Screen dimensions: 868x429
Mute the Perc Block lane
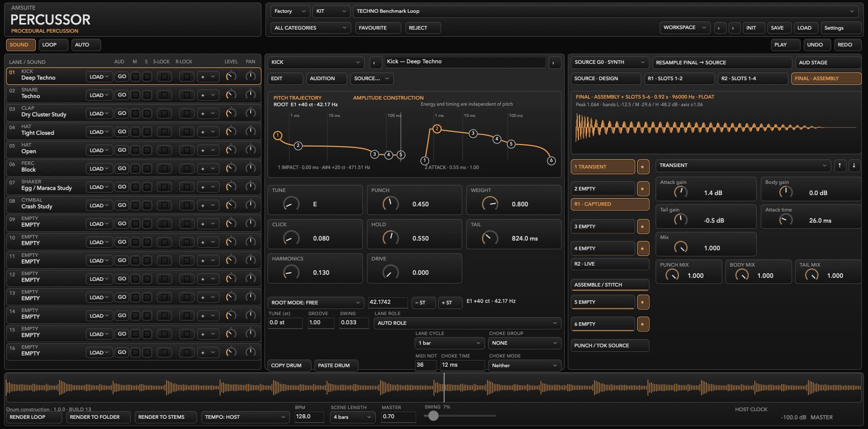(135, 169)
